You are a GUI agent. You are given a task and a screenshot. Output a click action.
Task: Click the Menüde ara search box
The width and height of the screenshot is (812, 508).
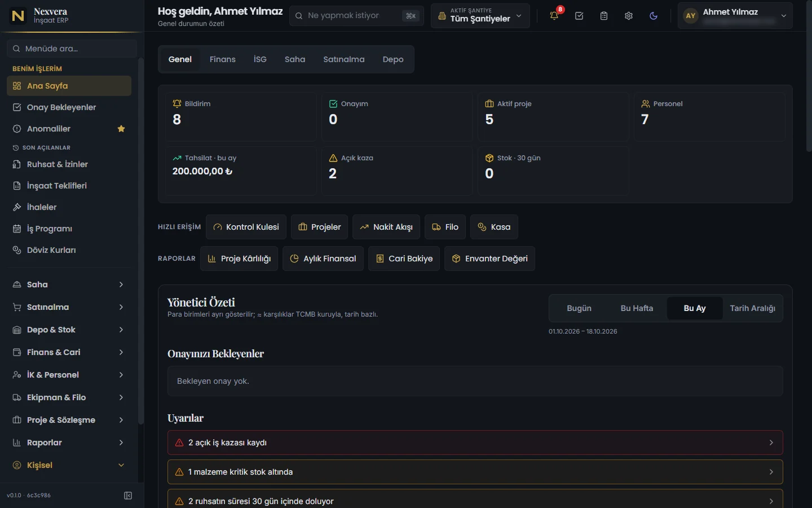72,49
